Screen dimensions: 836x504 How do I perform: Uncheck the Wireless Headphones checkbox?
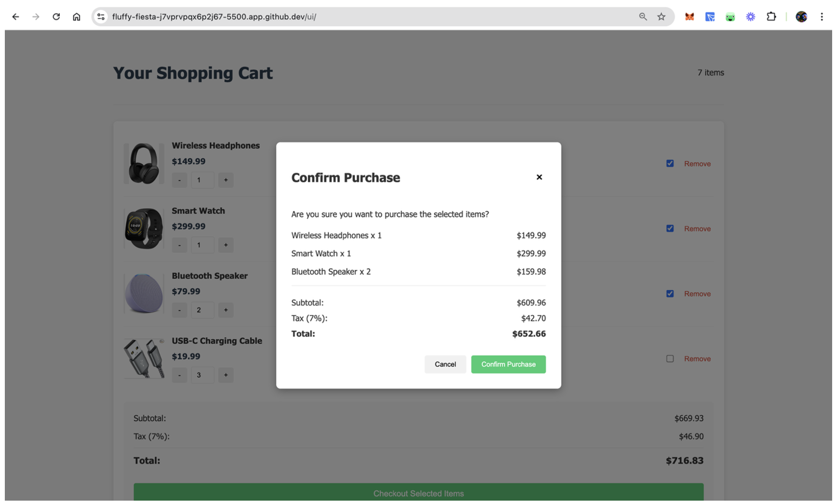coord(670,163)
